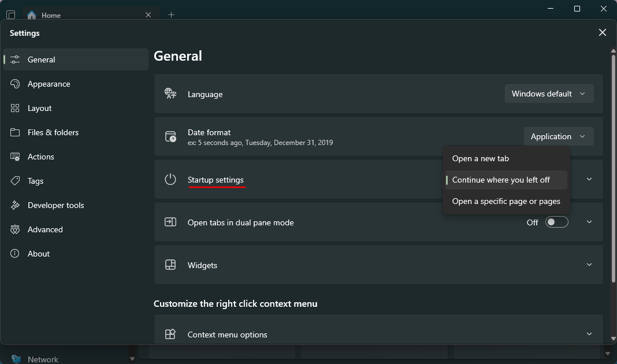Toggle the dual pane mode switch
This screenshot has height=364, width=617.
point(556,222)
